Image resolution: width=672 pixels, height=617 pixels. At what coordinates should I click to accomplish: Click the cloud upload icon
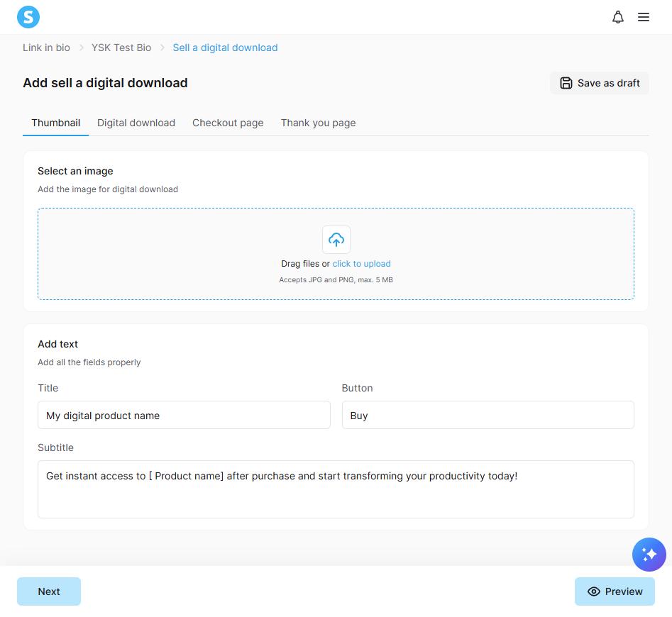[336, 240]
